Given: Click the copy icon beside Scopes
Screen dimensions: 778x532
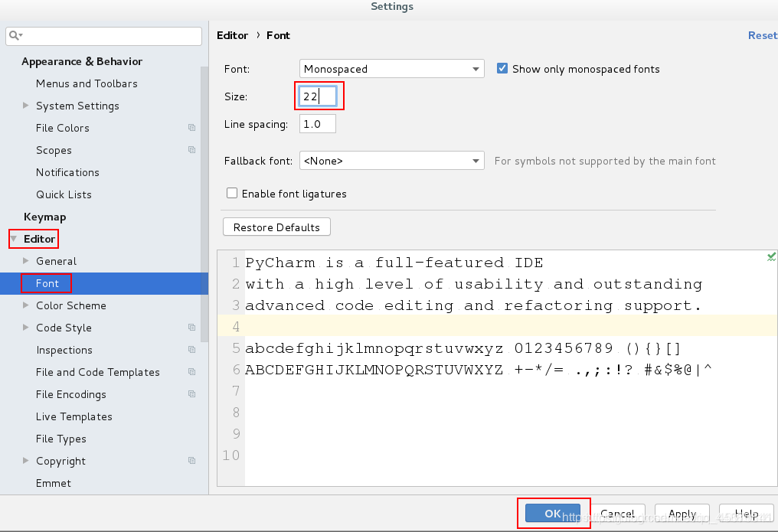Looking at the screenshot, I should (191, 150).
